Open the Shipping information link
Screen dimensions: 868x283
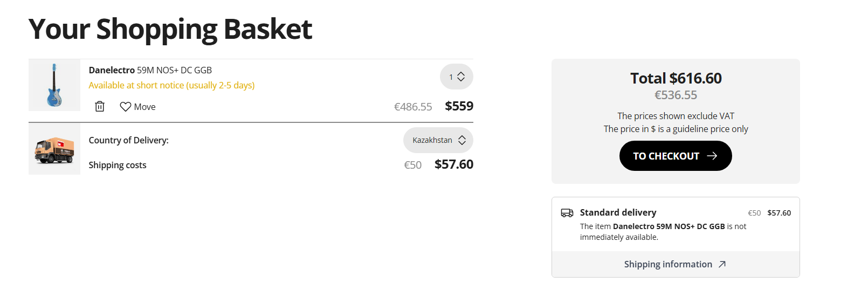point(668,264)
